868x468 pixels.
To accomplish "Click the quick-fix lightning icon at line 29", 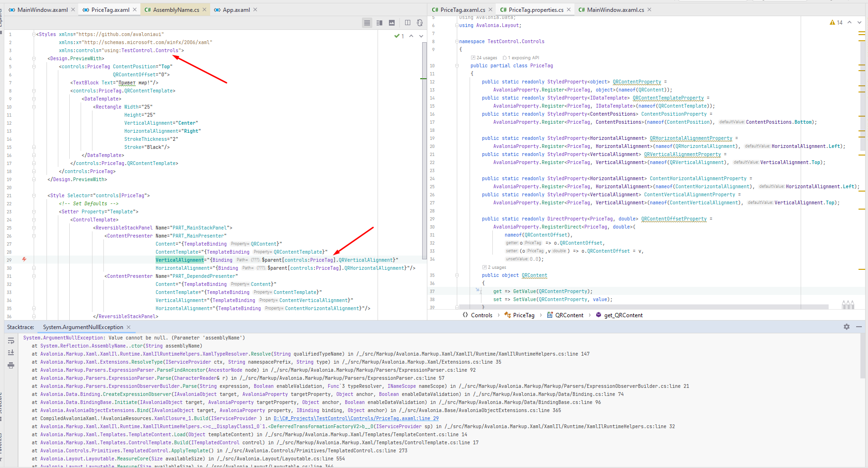I will (24, 259).
